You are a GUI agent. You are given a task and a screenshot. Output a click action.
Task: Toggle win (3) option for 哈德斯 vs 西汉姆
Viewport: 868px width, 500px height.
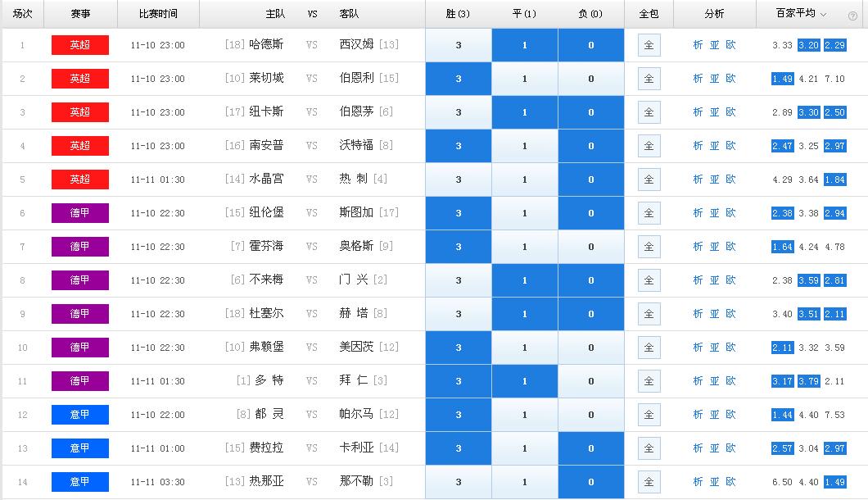point(459,45)
